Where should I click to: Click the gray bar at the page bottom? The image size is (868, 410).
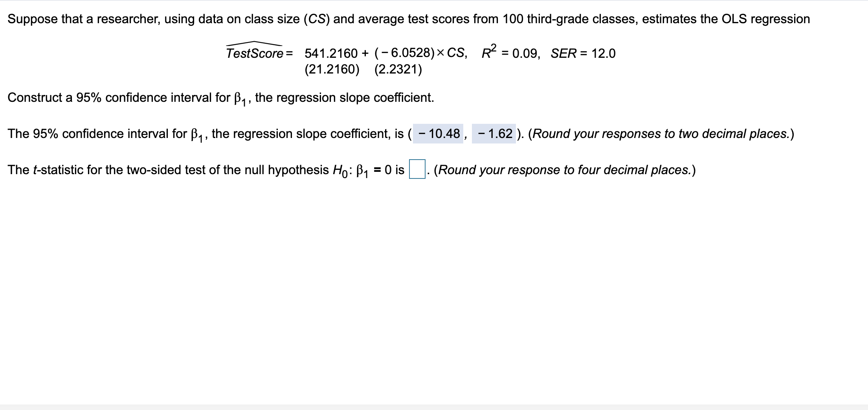click(434, 407)
